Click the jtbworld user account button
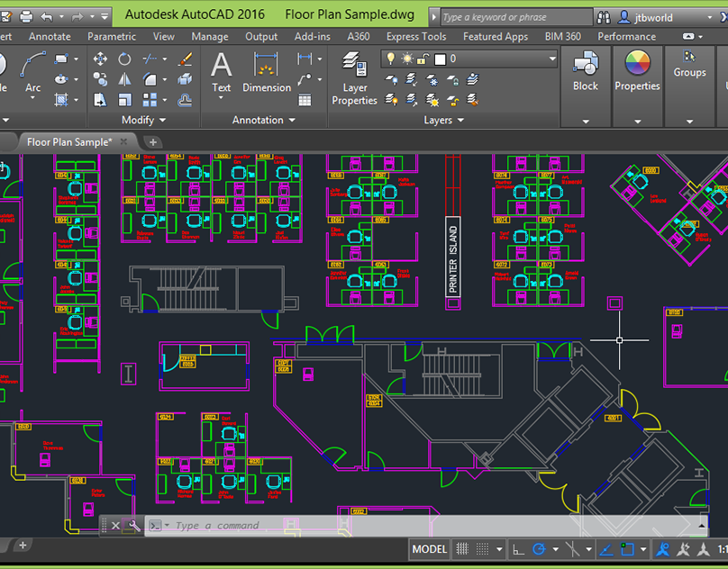The width and height of the screenshot is (728, 569). coord(645,17)
